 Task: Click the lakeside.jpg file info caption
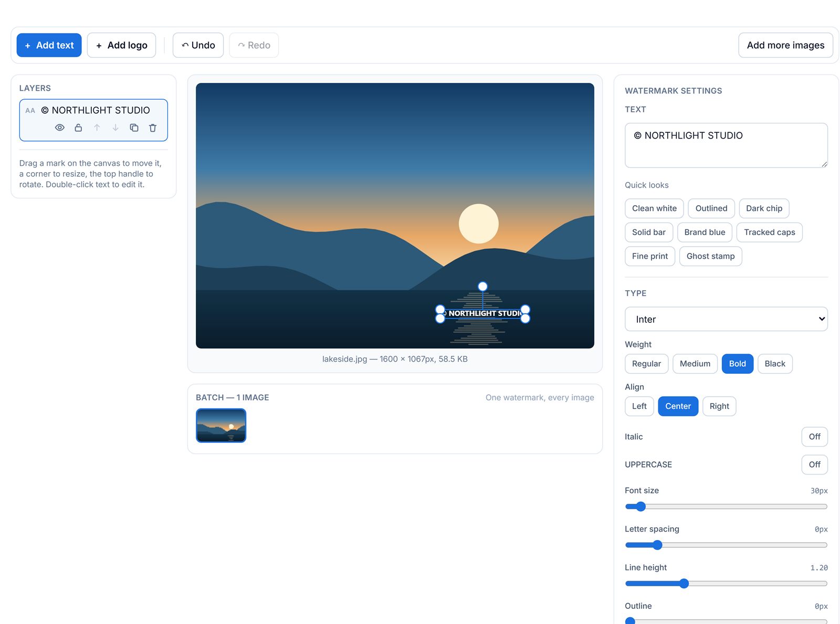pyautogui.click(x=395, y=359)
